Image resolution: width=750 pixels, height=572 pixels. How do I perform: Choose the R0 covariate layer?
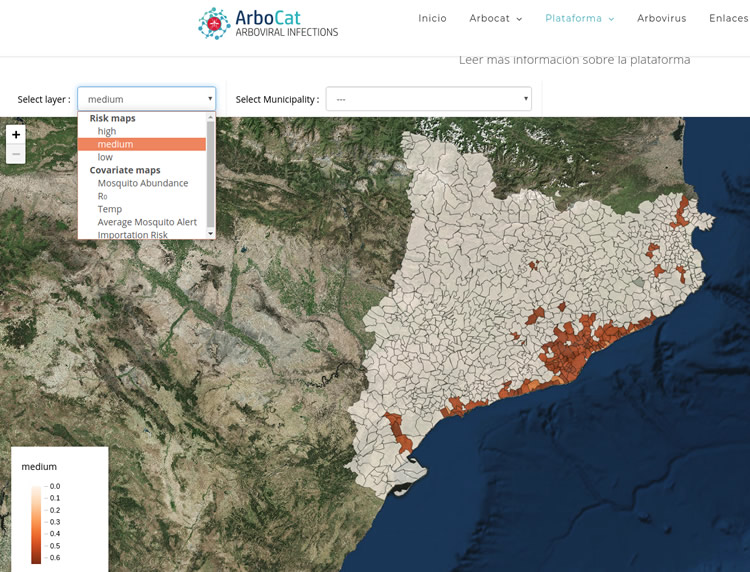[x=102, y=196]
